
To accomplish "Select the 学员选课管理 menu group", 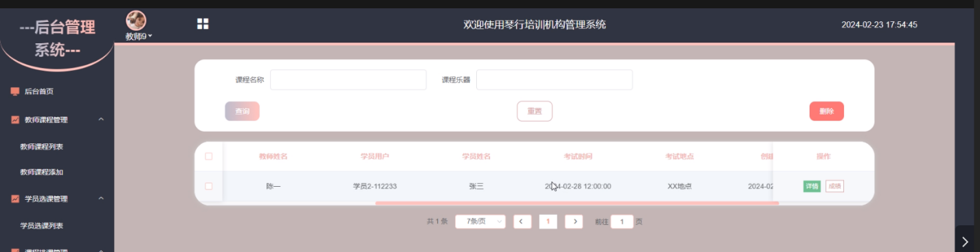I will tap(57, 199).
